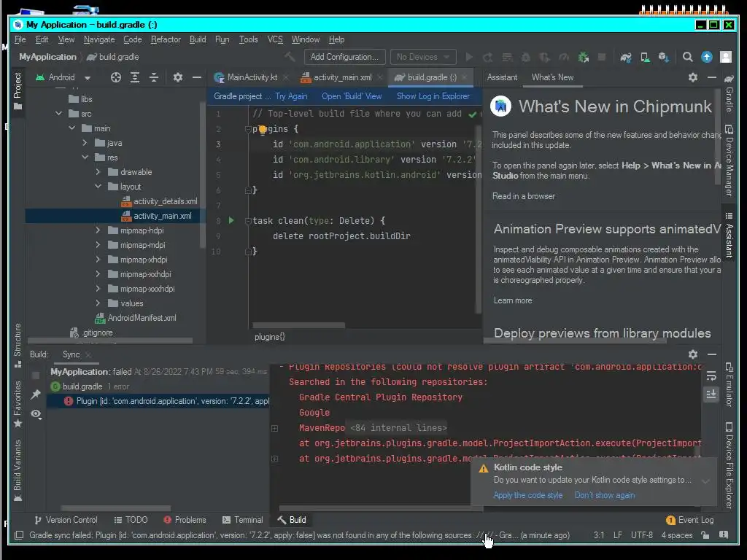747x560 pixels.
Task: Click the Sync Project with Gradle Files icon
Action: coord(625,57)
